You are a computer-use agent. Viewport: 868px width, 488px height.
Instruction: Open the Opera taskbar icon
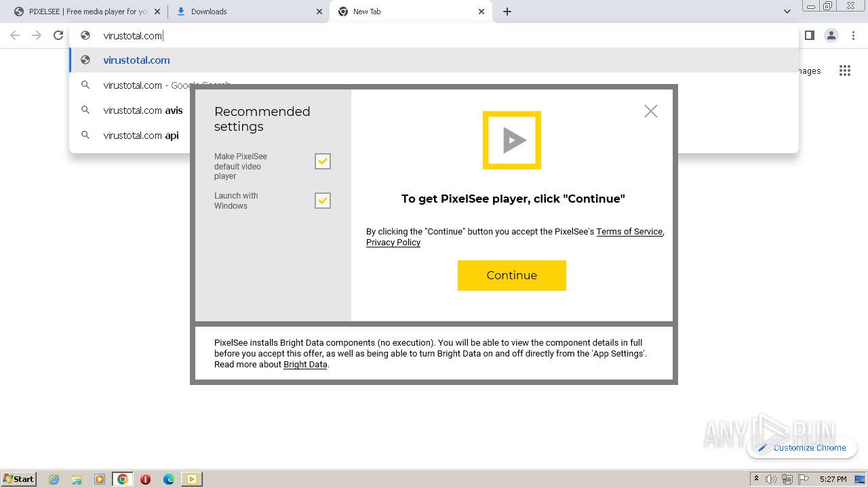[145, 479]
